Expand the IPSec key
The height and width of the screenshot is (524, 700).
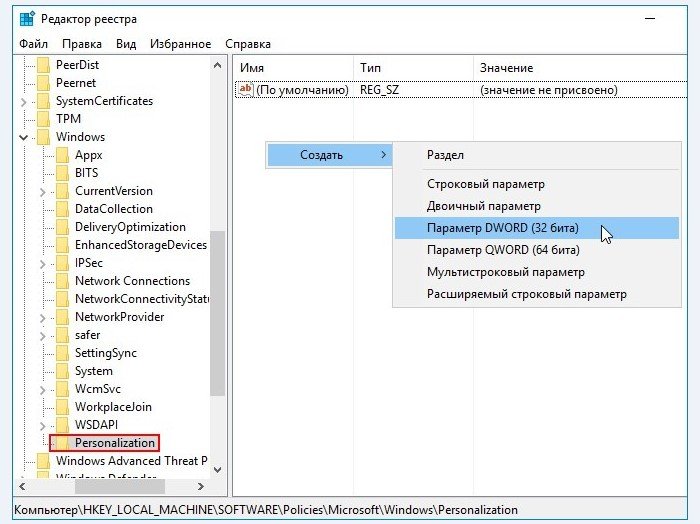42,264
